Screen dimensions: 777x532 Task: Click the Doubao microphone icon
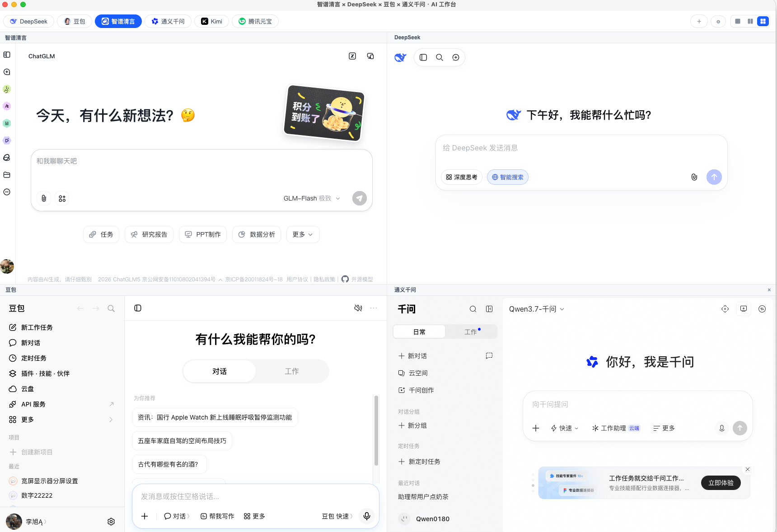point(367,516)
